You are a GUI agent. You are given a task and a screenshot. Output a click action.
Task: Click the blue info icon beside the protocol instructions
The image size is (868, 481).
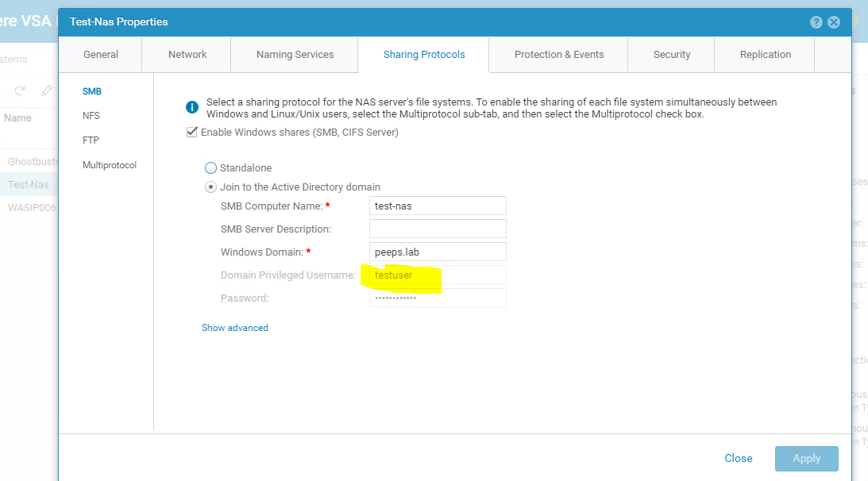[191, 106]
